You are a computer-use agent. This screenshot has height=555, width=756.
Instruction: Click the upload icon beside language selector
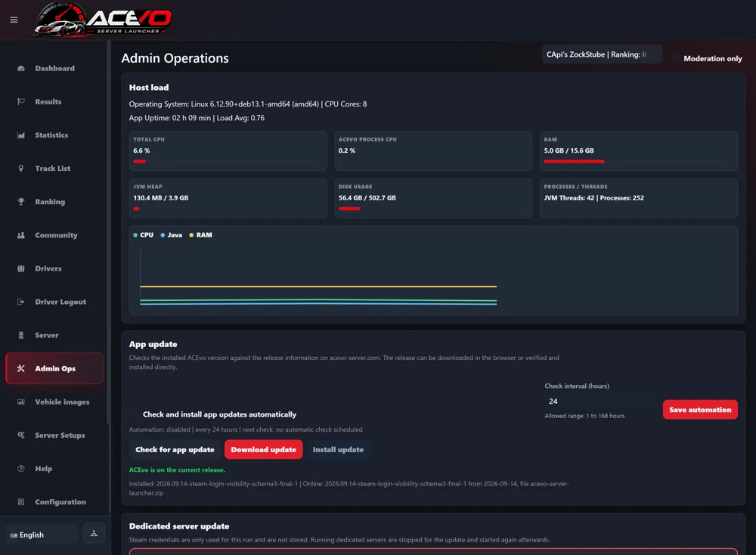tap(94, 533)
